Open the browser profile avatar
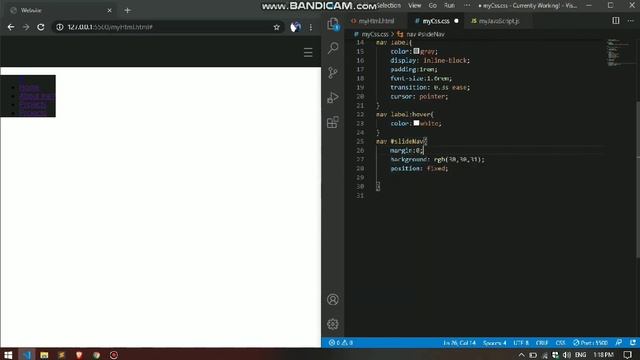This screenshot has height=360, width=640. pos(296,27)
